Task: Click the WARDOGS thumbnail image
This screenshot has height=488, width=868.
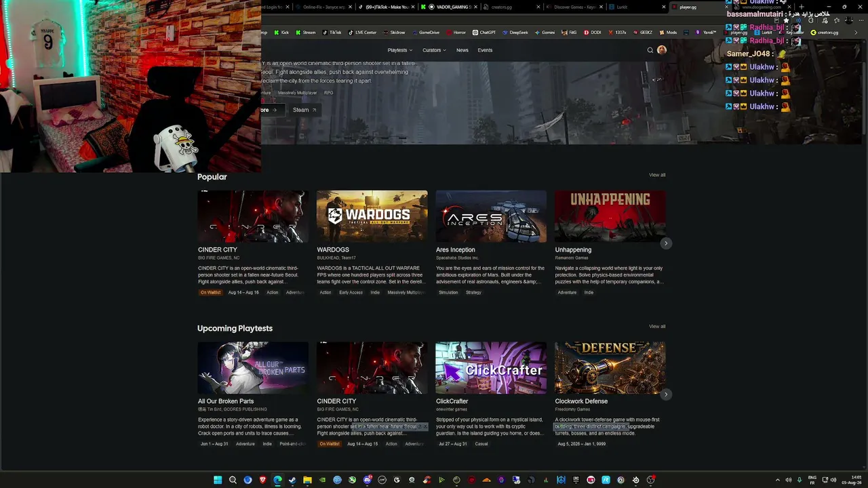Action: tap(372, 216)
